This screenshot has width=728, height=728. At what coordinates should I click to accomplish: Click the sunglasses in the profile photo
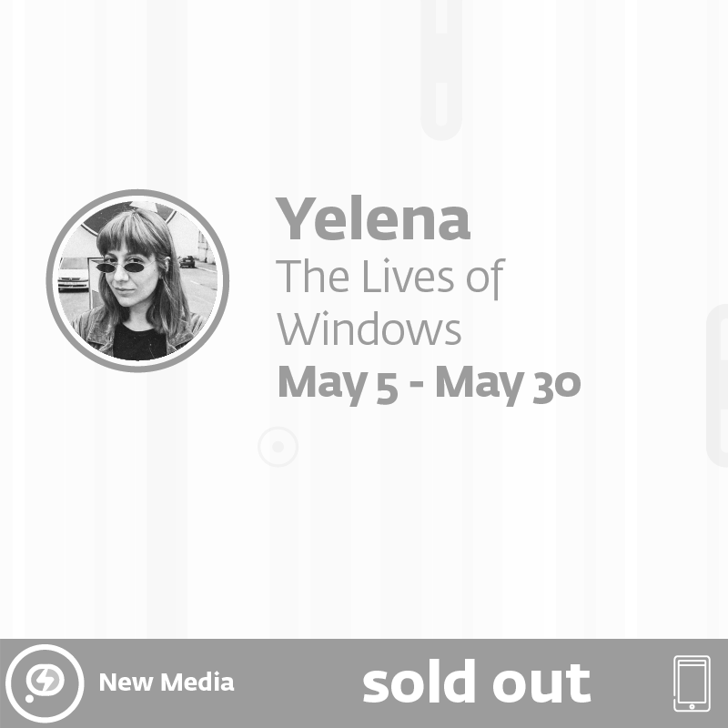(121, 267)
